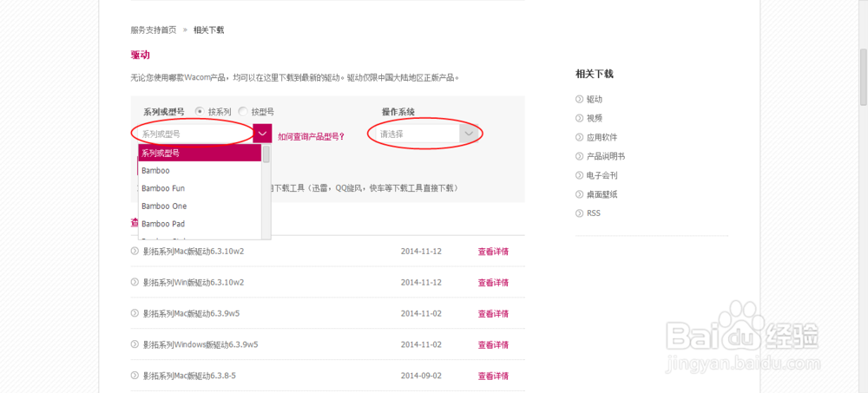Screen dimensions: 868x393
Task: Open 产品说明书 link in sidebar
Action: (606, 157)
